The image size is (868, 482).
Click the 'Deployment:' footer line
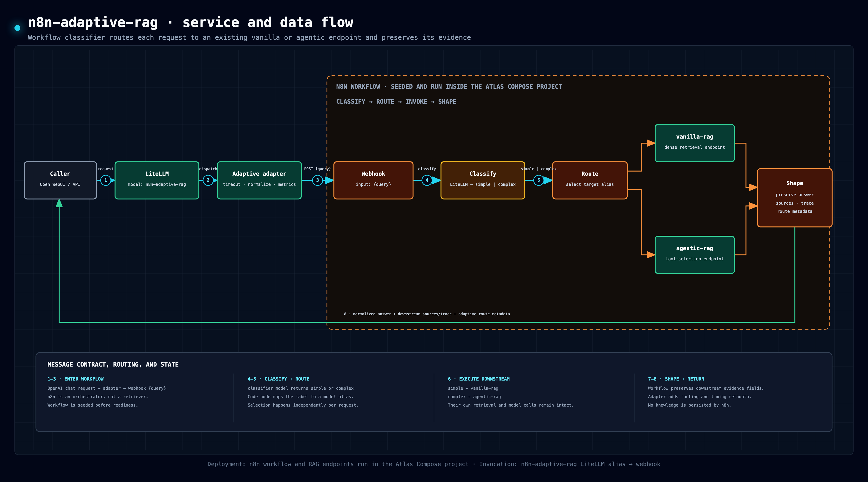point(434,464)
